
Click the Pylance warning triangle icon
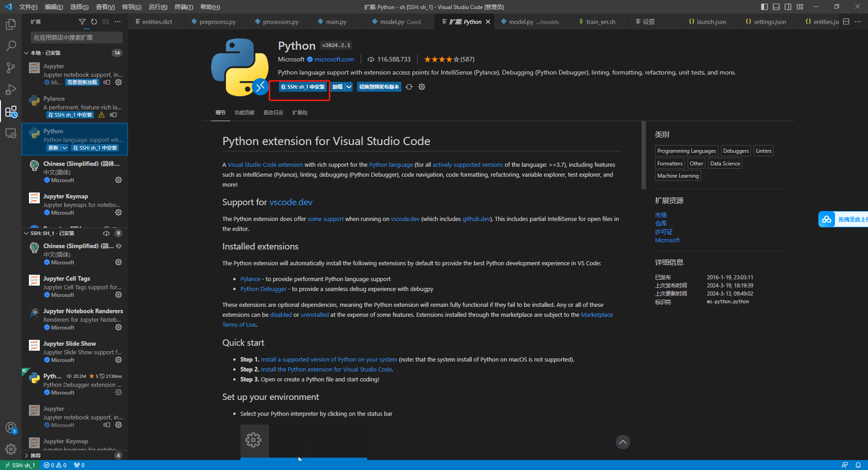coord(102,115)
